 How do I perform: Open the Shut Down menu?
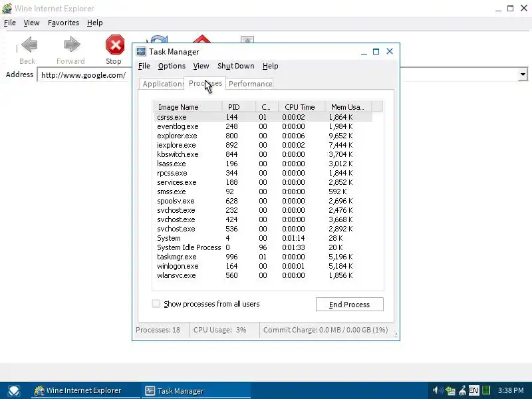tap(236, 66)
